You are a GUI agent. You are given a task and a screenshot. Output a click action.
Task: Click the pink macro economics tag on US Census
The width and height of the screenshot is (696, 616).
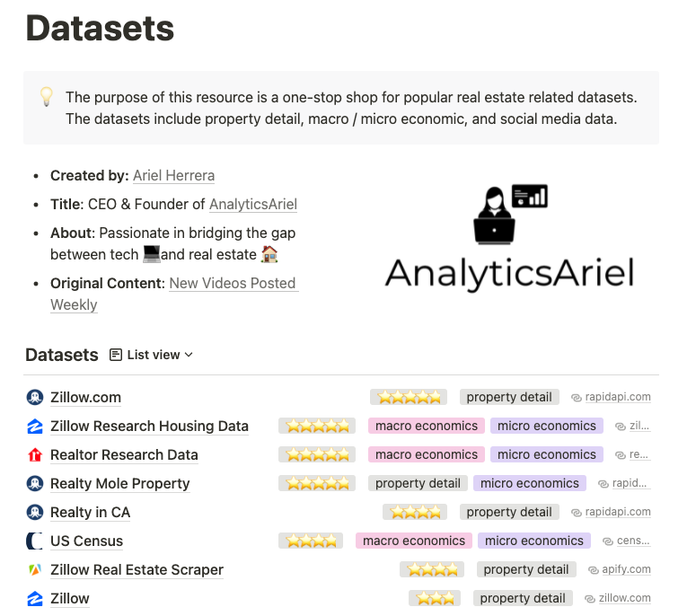click(x=414, y=541)
